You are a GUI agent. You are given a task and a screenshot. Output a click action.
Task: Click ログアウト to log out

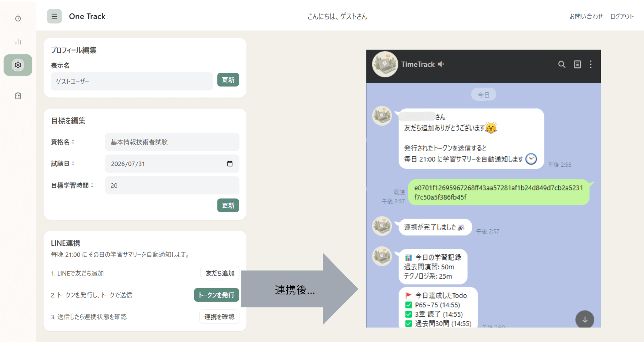click(622, 16)
